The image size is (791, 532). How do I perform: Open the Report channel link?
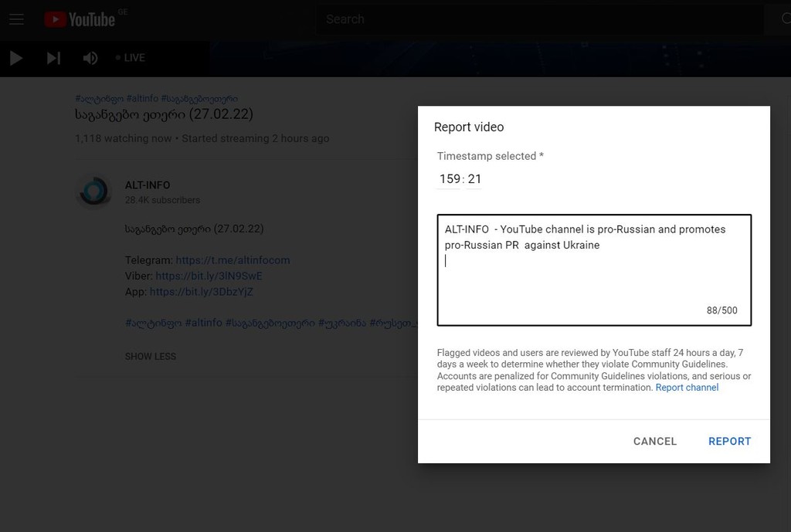point(687,388)
